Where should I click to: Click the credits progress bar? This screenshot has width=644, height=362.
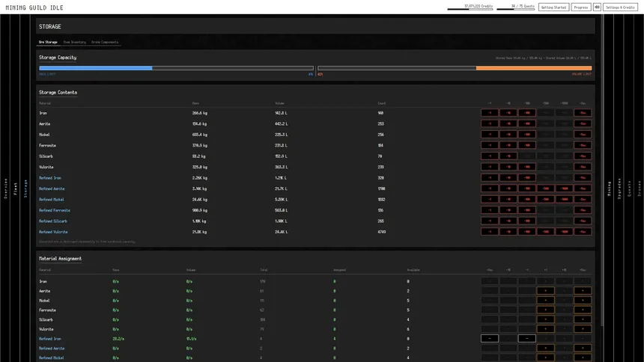point(470,9)
